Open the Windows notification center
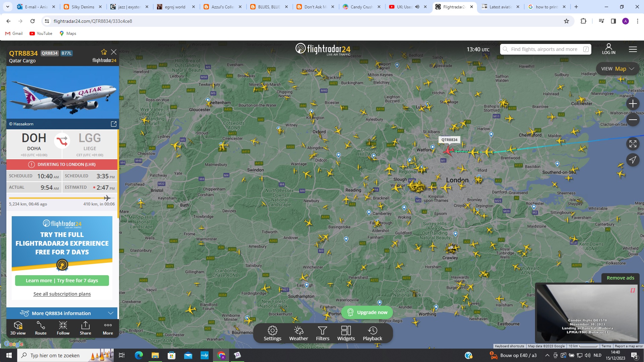644x362 pixels. [x=635, y=355]
